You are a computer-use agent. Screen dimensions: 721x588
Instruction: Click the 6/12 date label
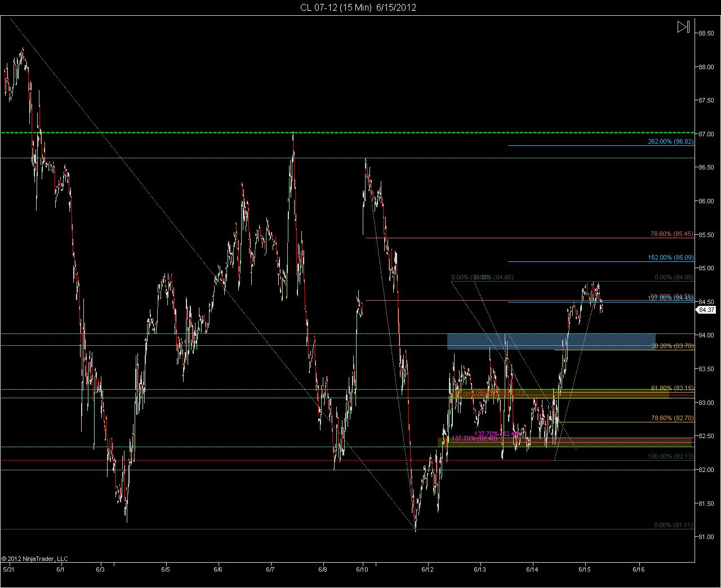(428, 569)
